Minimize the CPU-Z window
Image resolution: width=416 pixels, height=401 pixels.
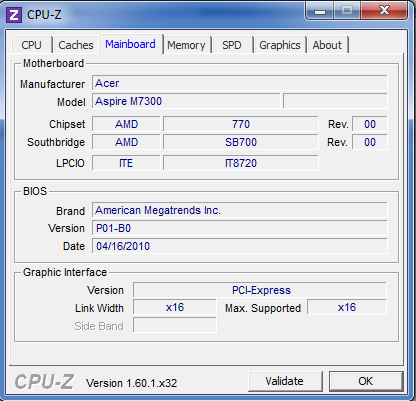point(320,11)
